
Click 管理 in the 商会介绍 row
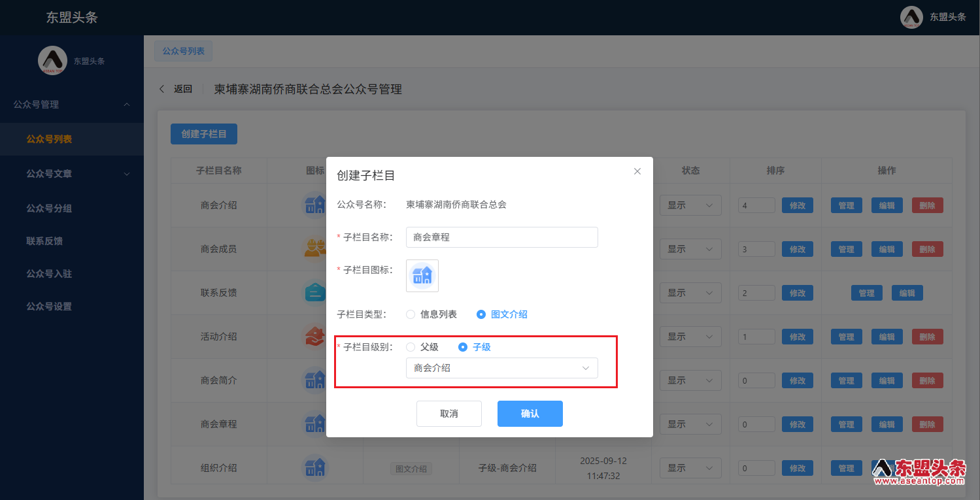[847, 205]
